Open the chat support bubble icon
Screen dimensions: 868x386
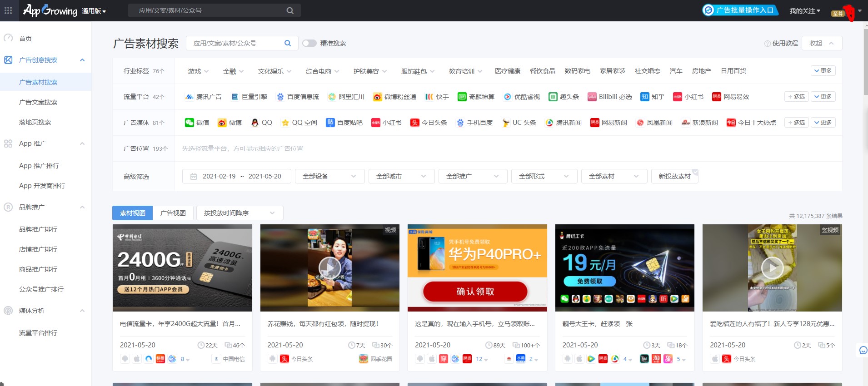point(863,350)
